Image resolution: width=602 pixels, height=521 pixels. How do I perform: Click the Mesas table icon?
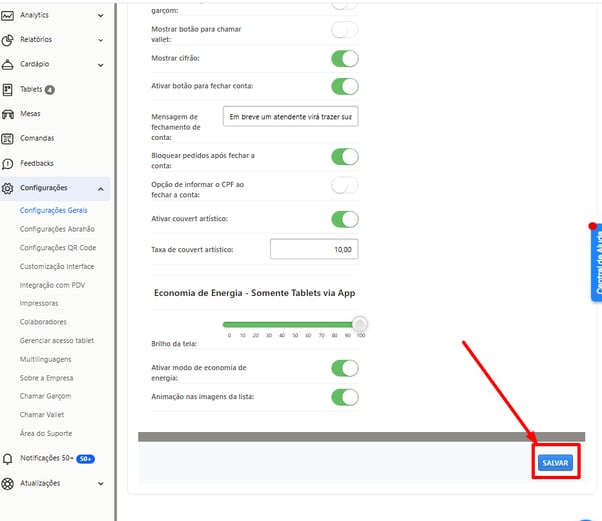click(x=8, y=114)
